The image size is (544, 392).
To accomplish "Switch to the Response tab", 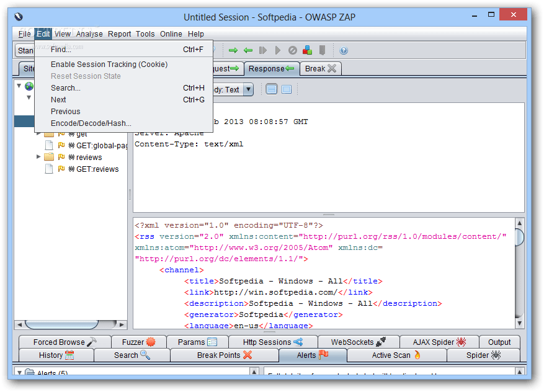I will [x=271, y=69].
